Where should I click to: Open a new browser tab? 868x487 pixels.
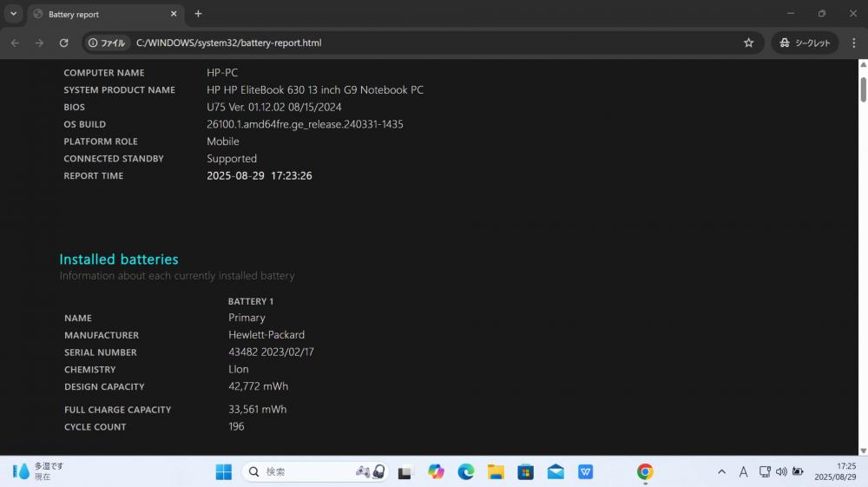198,14
